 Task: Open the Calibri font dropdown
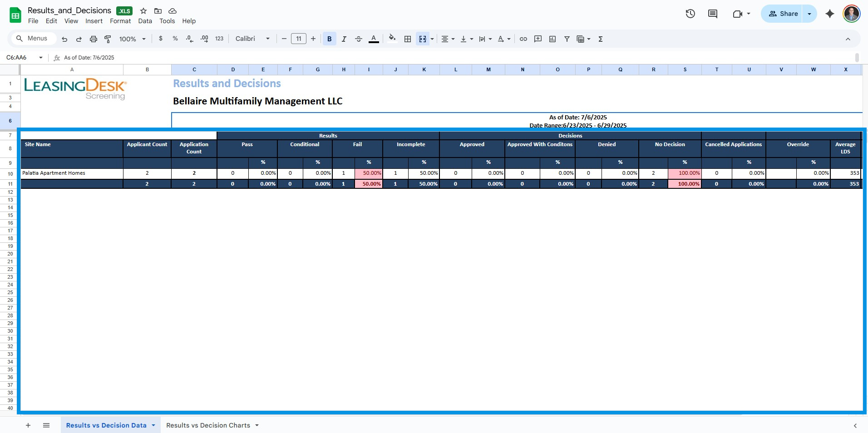point(252,39)
